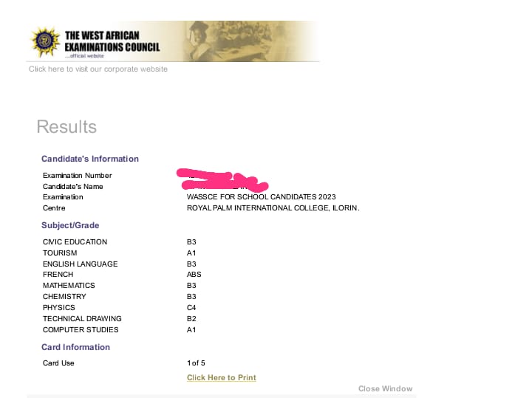Click the CIVIC EDUCATION subject row

point(75,242)
